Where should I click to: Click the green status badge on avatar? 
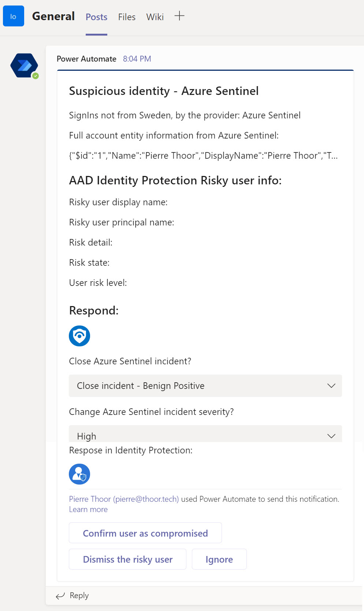36,76
